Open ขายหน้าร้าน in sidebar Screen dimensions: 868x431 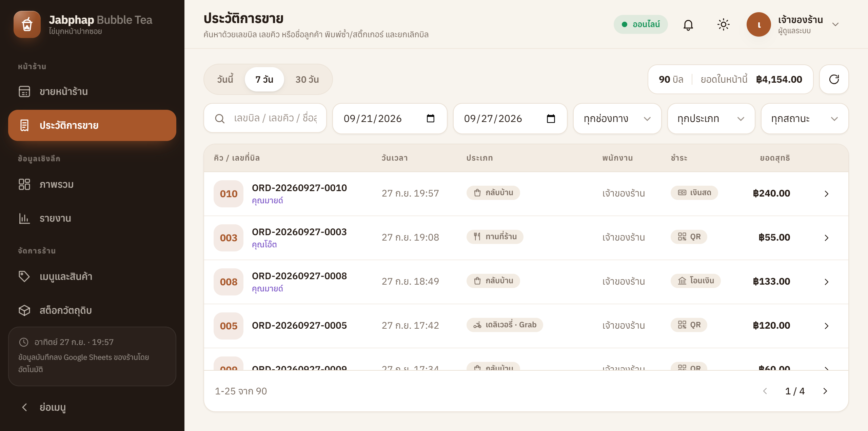click(92, 91)
